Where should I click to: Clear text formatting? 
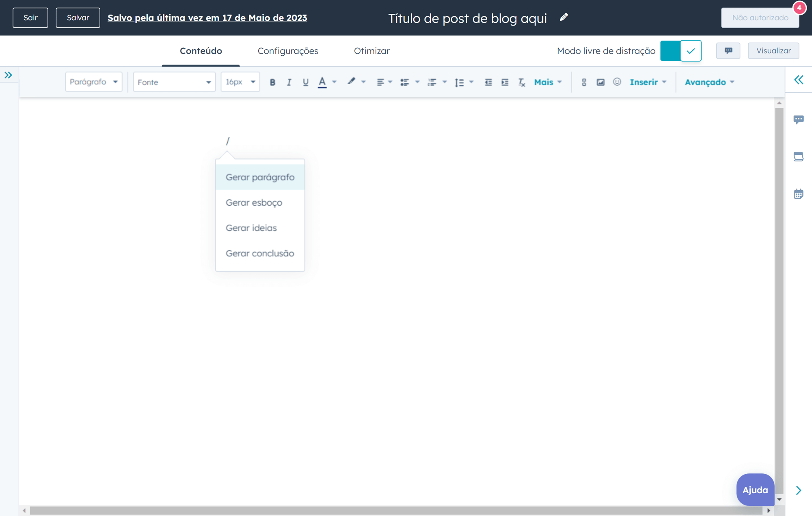click(x=522, y=82)
